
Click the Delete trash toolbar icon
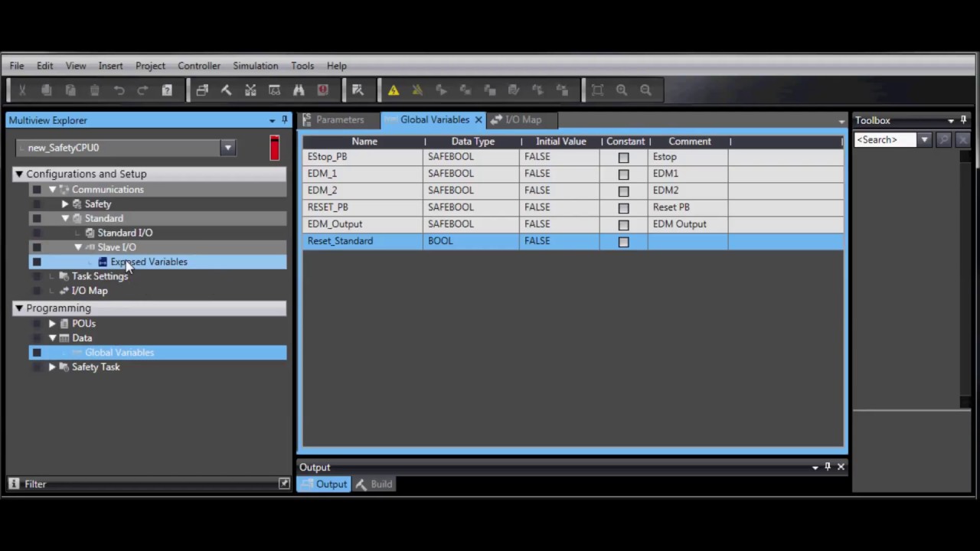tap(95, 90)
